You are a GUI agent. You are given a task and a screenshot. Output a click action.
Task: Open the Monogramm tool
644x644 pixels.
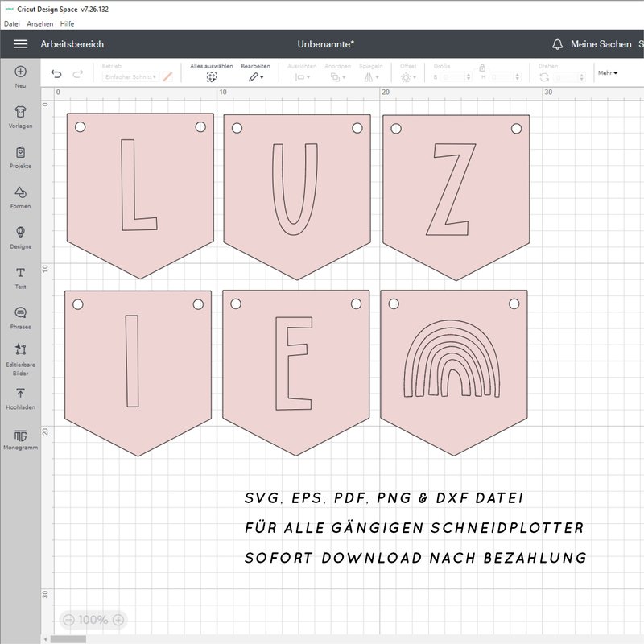(20, 436)
